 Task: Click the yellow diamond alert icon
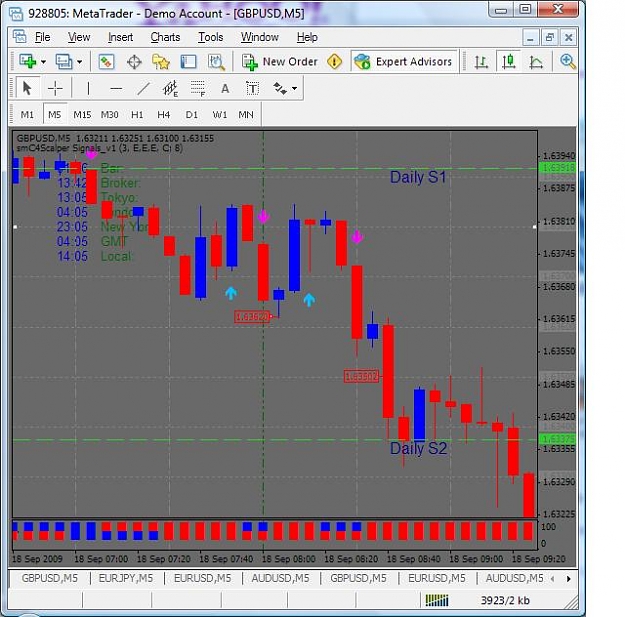[334, 62]
